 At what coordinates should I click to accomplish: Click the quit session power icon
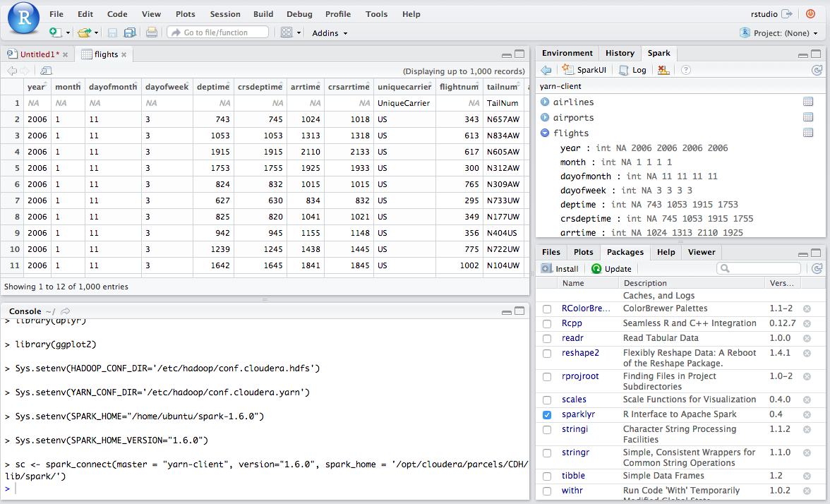point(810,14)
